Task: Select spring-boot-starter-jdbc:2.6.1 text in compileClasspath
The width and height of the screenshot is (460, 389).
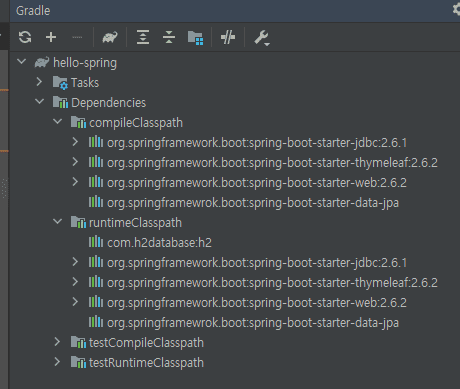Action: click(328, 143)
